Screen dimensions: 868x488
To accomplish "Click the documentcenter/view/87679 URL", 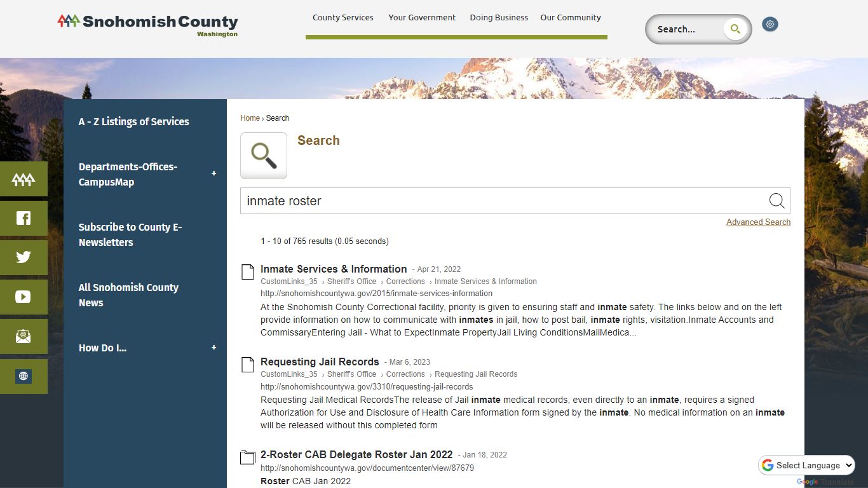I will tap(367, 468).
